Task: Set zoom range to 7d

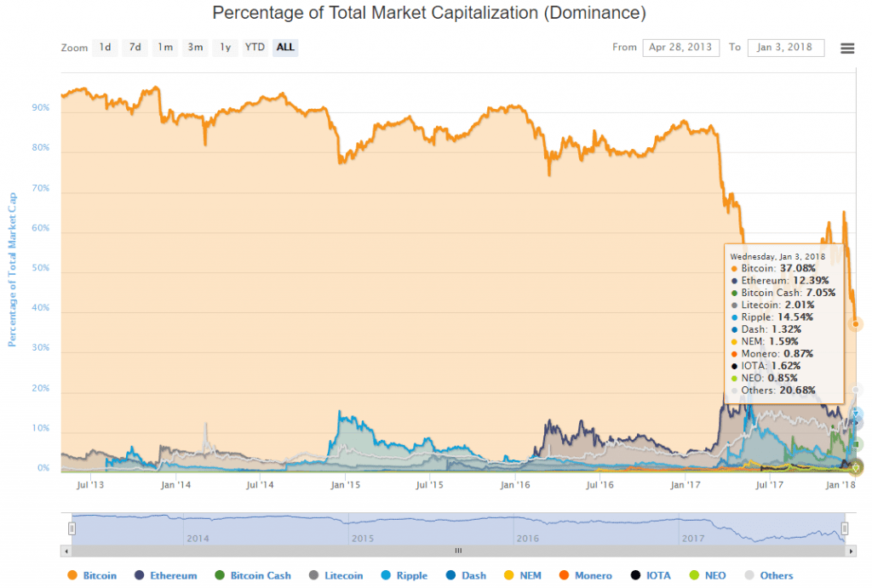Action: [x=135, y=48]
